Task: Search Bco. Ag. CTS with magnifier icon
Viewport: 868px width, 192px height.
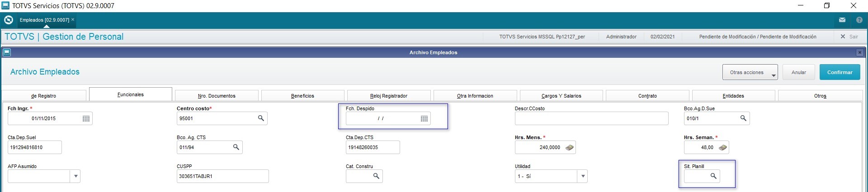Action: coord(236,147)
